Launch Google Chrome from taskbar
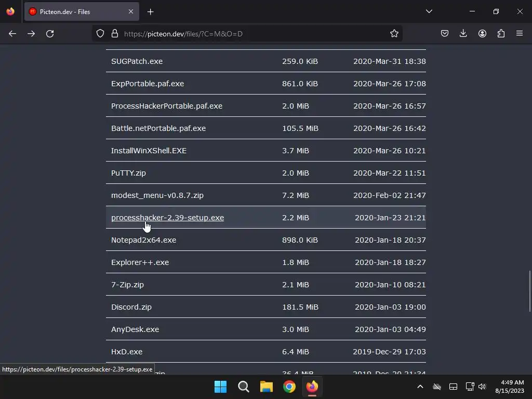This screenshot has width=532, height=399. tap(289, 387)
